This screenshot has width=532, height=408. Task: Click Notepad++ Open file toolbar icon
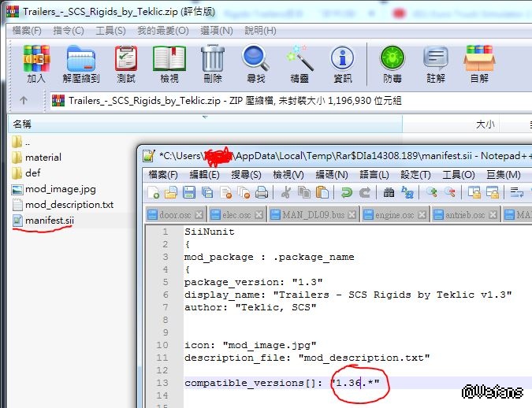(x=171, y=193)
